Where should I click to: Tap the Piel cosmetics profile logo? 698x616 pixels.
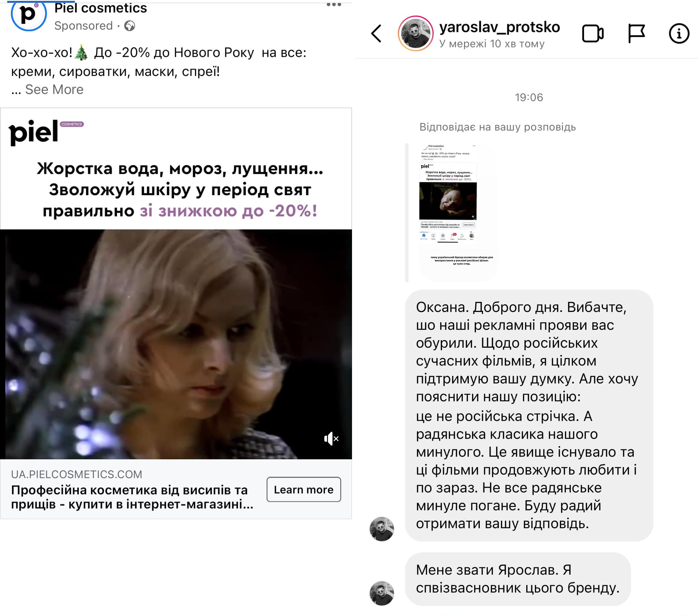pyautogui.click(x=29, y=14)
